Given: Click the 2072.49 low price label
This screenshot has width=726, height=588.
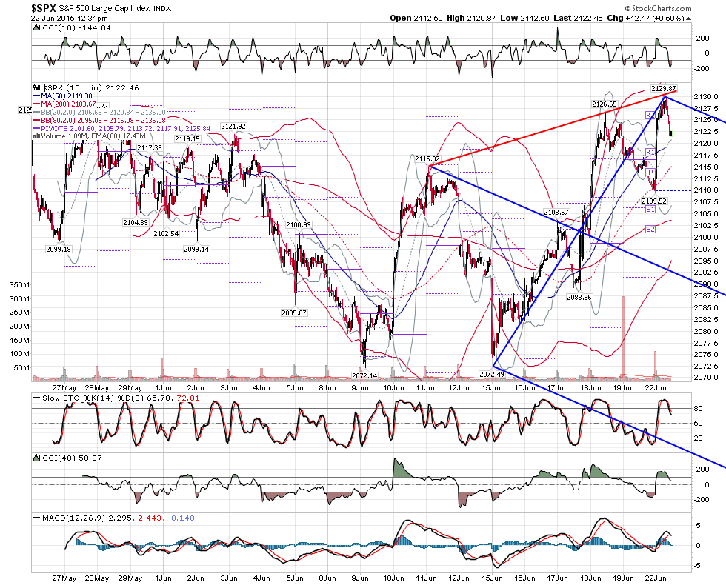Looking at the screenshot, I should pos(492,374).
